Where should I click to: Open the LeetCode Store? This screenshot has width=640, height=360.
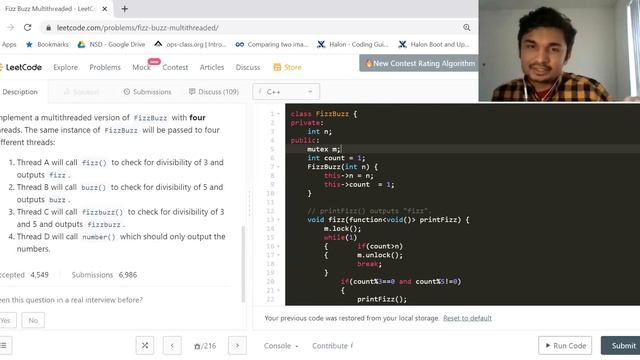(x=287, y=67)
